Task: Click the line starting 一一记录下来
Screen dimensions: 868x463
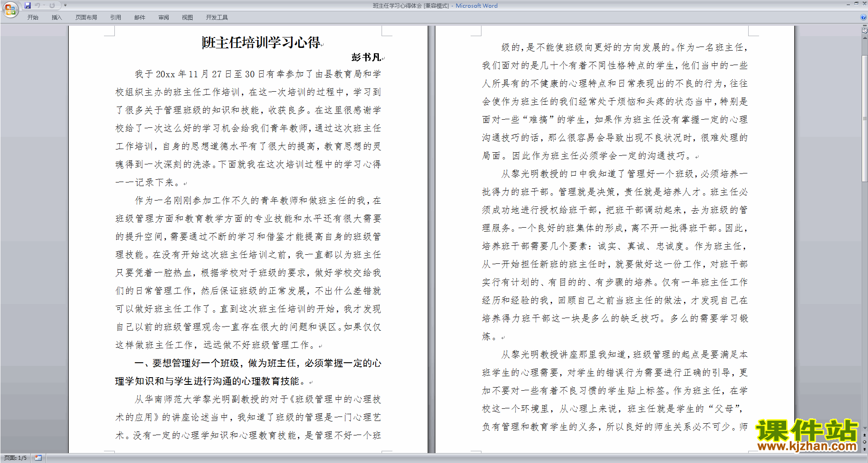Action: click(x=148, y=182)
